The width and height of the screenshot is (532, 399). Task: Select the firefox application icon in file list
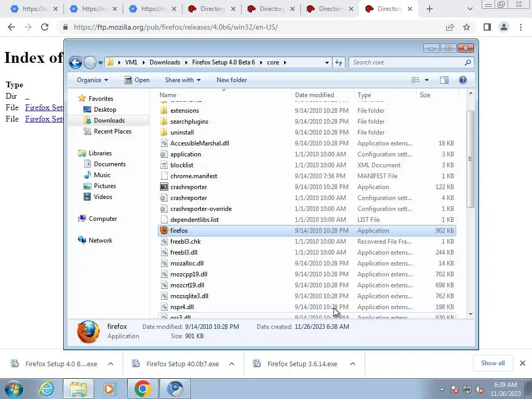(x=164, y=230)
